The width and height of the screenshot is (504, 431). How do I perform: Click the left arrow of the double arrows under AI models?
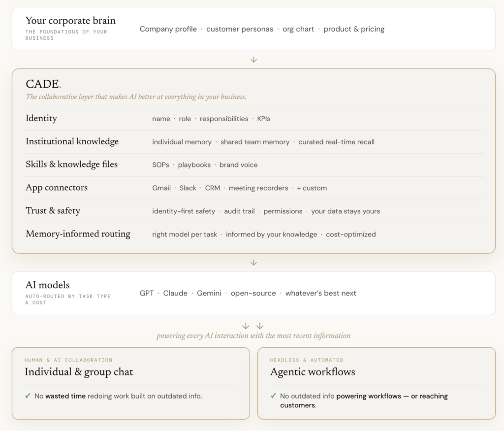click(246, 326)
